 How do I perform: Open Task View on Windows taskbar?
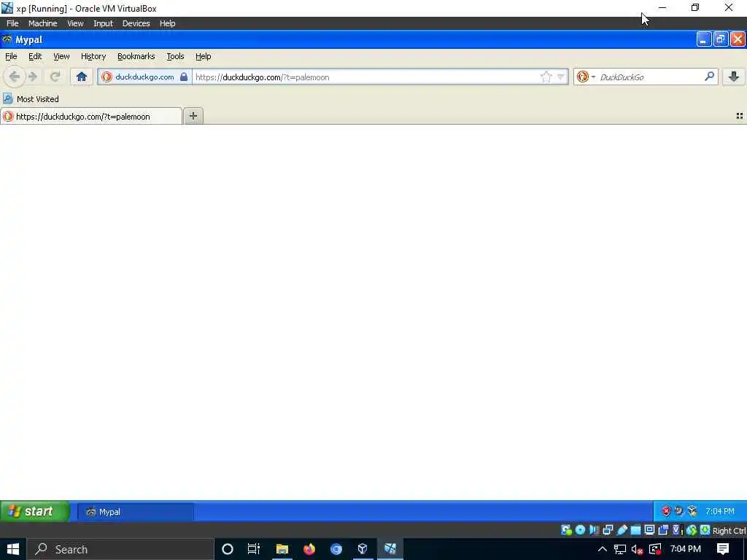pyautogui.click(x=253, y=549)
